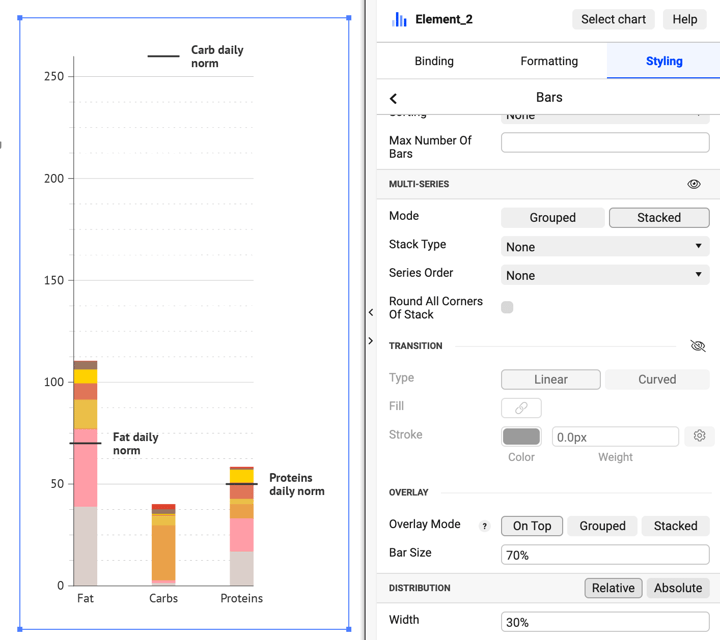Click the Element_2 title text
Image resolution: width=720 pixels, height=640 pixels.
pyautogui.click(x=444, y=19)
